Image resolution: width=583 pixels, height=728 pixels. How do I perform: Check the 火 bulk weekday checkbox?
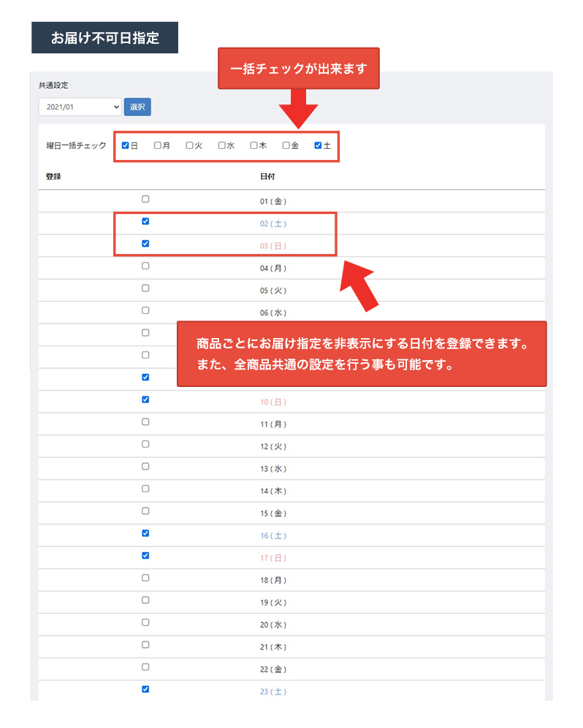point(189,145)
